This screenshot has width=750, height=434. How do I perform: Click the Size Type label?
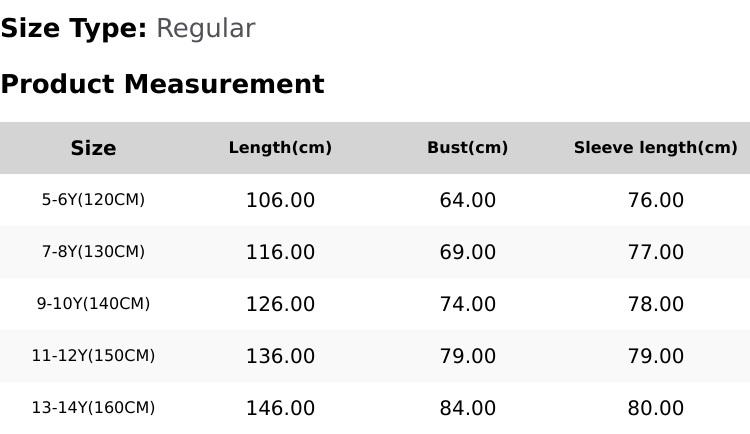click(x=74, y=29)
